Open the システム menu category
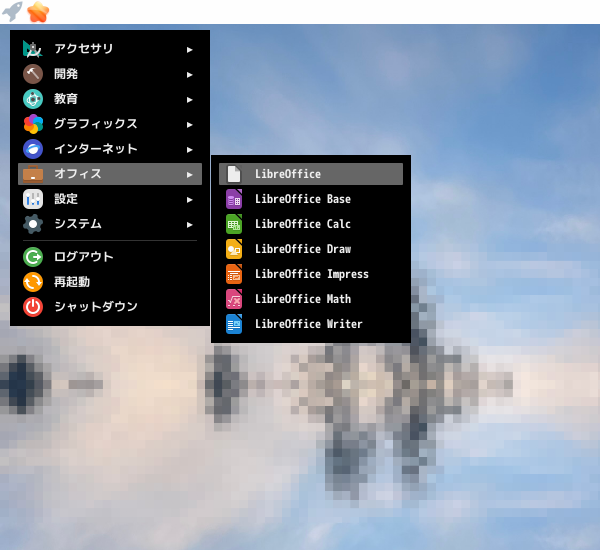The image size is (600, 550). [110, 224]
